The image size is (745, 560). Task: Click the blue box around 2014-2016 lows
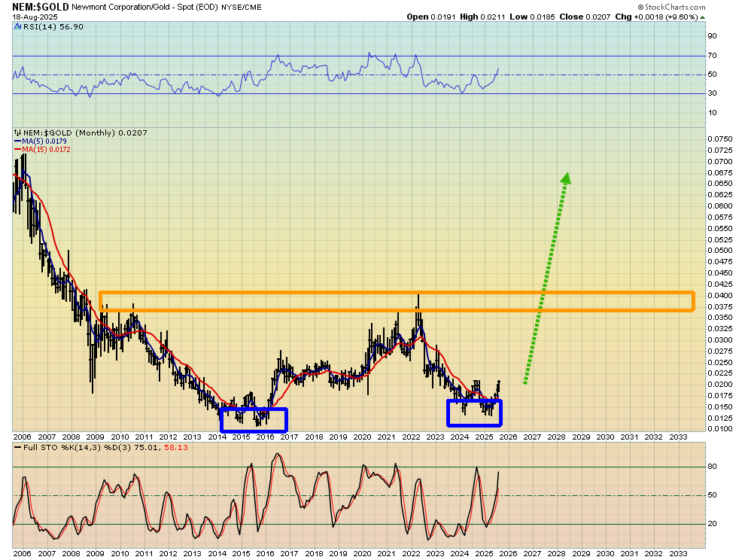coord(254,420)
